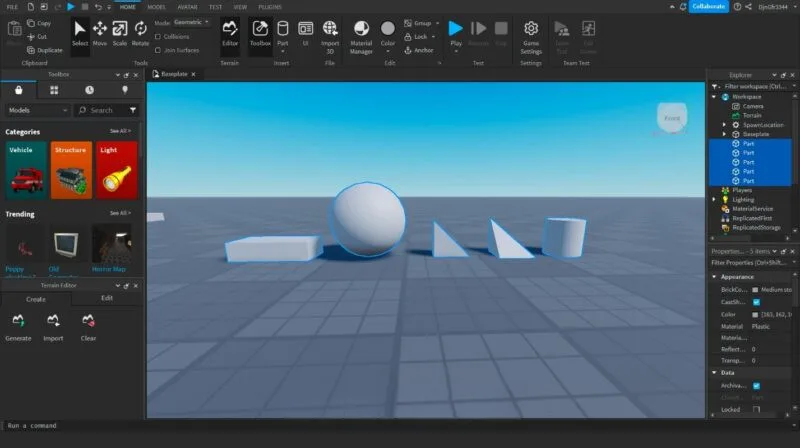Click the Undo arrow in title bar
The width and height of the screenshot is (800, 448).
tap(98, 7)
